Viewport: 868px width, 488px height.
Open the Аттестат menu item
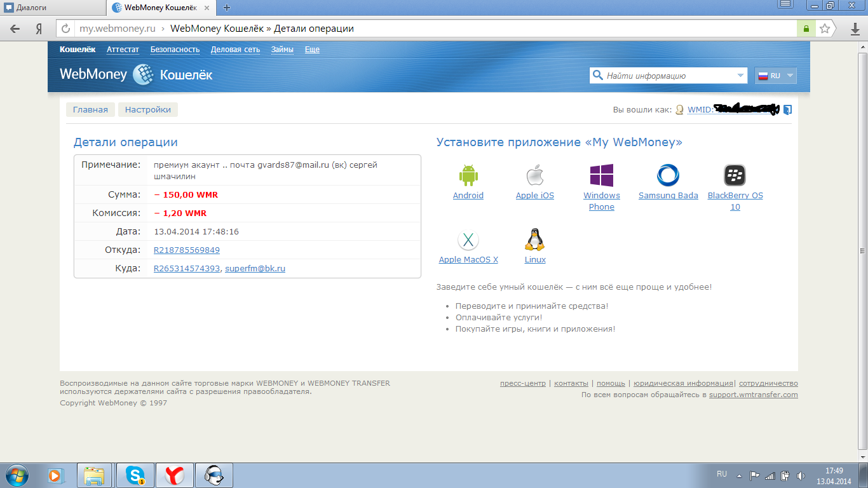point(123,50)
